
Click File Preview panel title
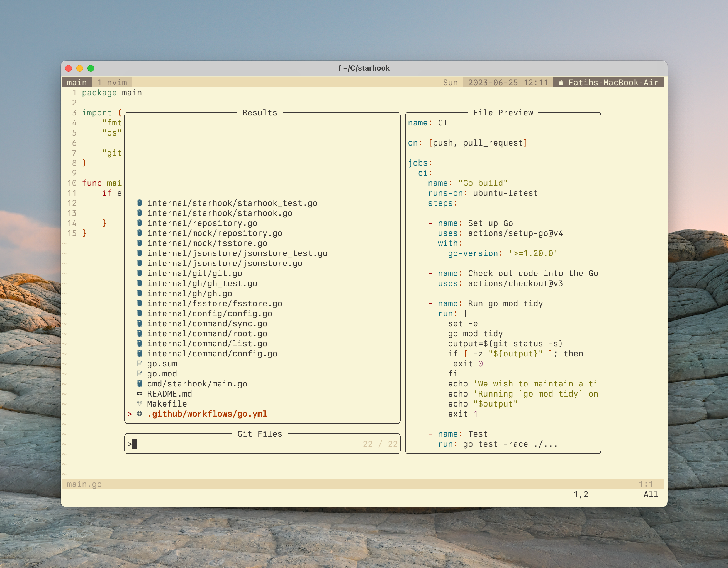click(x=503, y=113)
